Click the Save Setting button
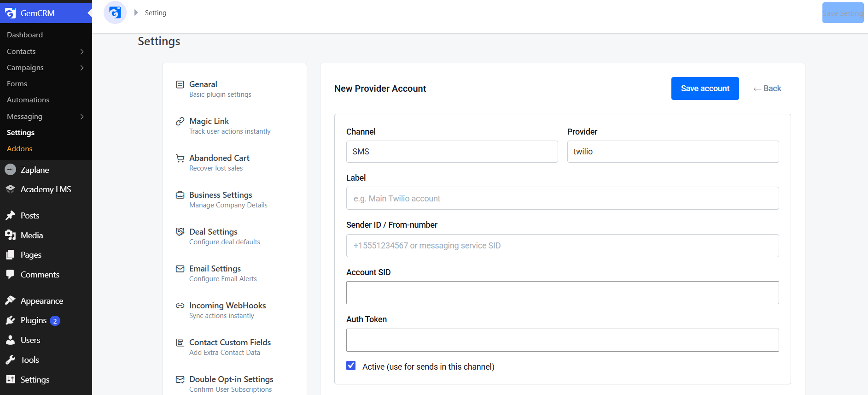This screenshot has height=395, width=868. 843,13
